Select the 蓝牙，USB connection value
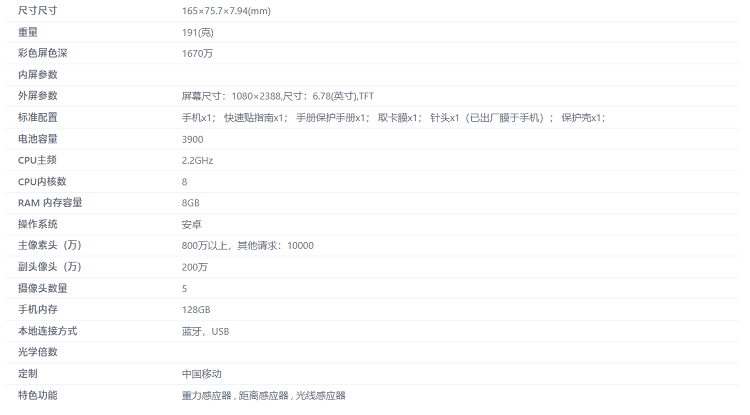The image size is (750, 415). coord(205,331)
